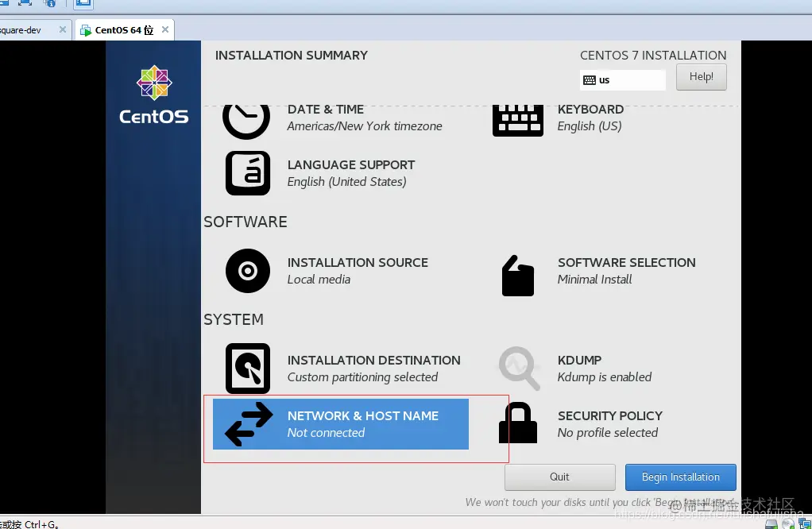812x529 pixels.
Task: Click the Network arrows icon
Action: tap(249, 424)
